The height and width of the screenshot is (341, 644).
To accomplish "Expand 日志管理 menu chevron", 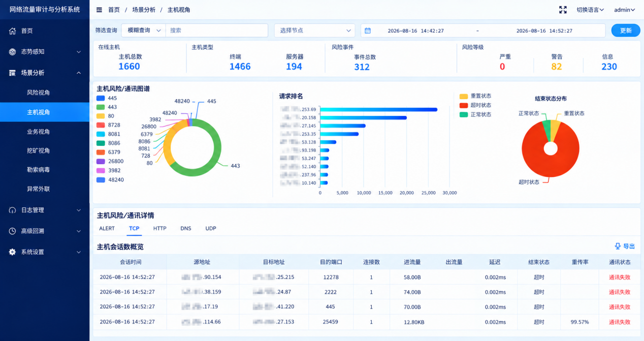I will click(79, 210).
